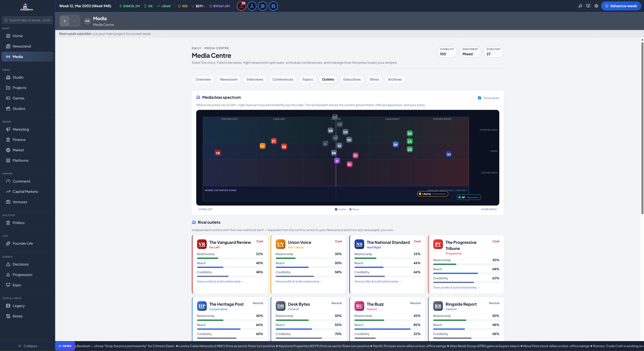Open the flask research icon in top bar
Screen dimensions: 644x351
click(x=252, y=6)
